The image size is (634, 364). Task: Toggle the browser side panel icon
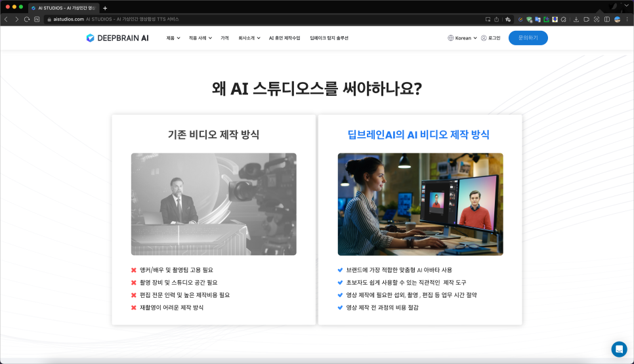[607, 19]
